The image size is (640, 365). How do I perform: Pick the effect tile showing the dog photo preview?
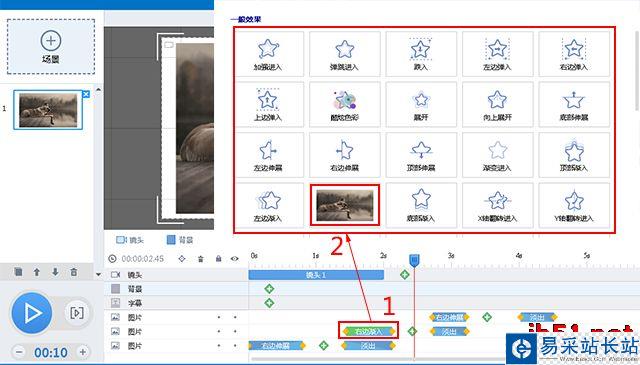[344, 205]
